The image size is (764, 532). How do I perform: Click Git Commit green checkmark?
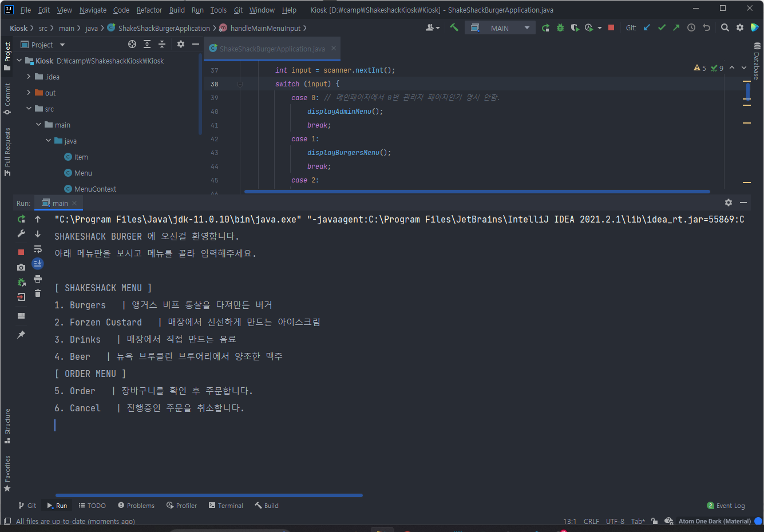click(x=662, y=27)
